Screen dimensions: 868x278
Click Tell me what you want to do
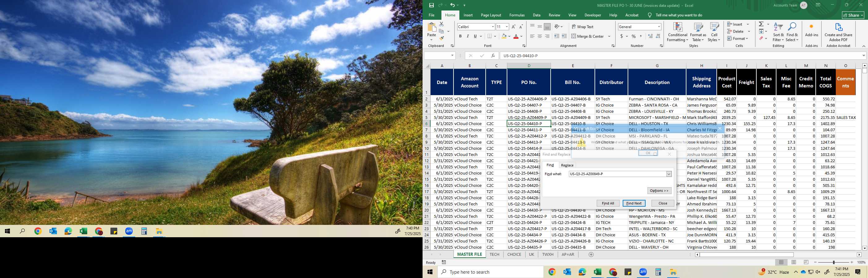679,15
